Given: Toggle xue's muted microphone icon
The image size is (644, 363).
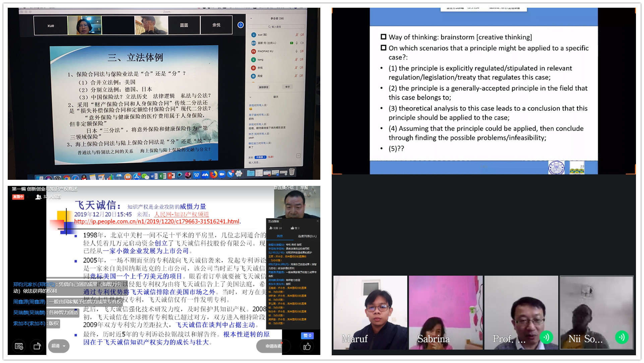Looking at the screenshot, I should tap(297, 35).
